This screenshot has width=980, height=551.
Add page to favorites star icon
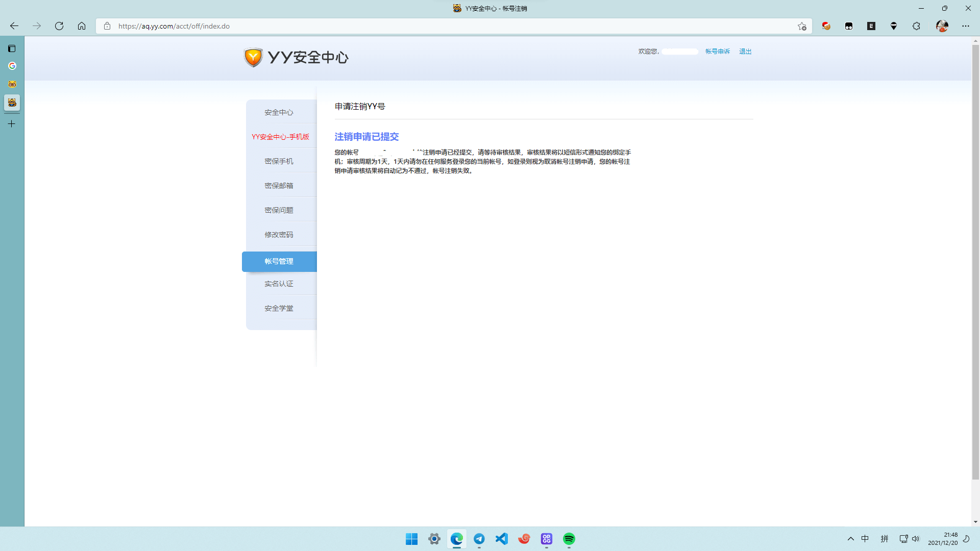tap(802, 26)
